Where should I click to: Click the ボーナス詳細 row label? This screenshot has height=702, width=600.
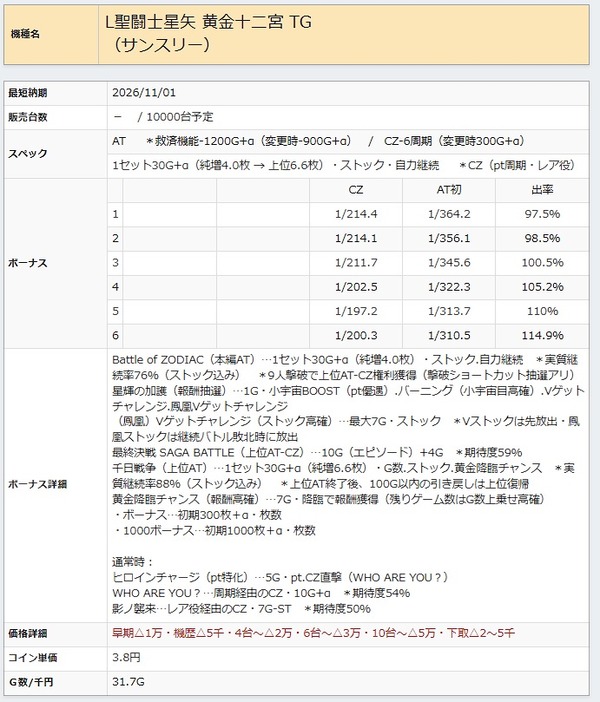point(38,484)
